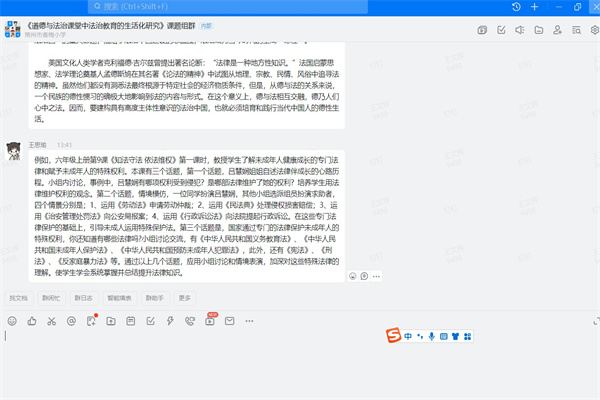This screenshot has width=600, height=400.
Task: Click the group announcement speaker icon
Action: tap(520, 30)
